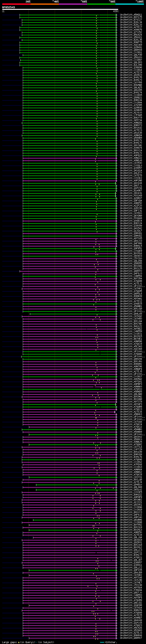Screen dimensions: 146x644
Task: Select hit UniRef100_C6TMX0
Action: click(131, 213)
